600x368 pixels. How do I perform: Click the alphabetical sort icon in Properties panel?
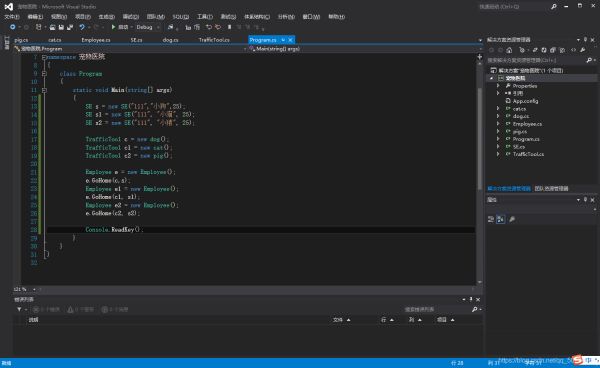click(500, 219)
